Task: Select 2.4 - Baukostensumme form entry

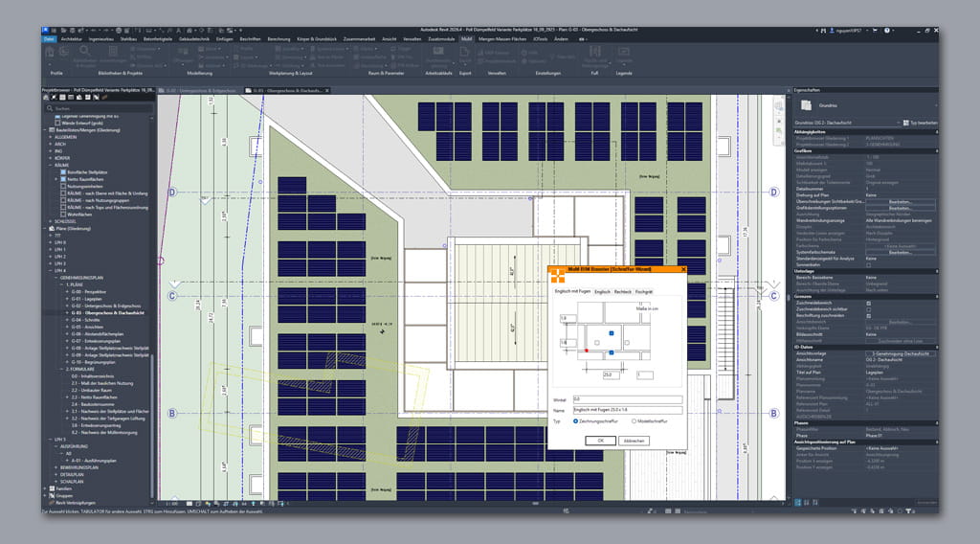Action: pyautogui.click(x=92, y=404)
